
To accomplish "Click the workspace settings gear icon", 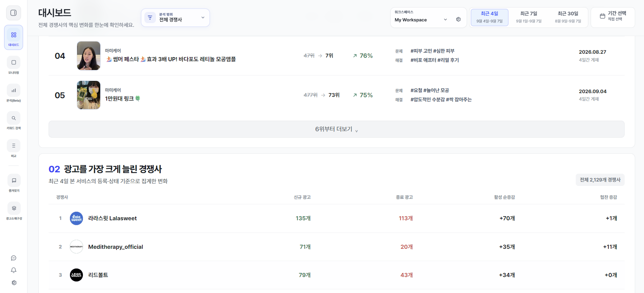I will (459, 19).
